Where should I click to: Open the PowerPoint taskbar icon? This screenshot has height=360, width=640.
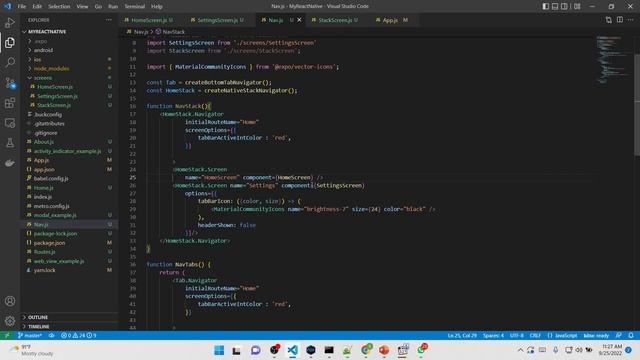(384, 350)
